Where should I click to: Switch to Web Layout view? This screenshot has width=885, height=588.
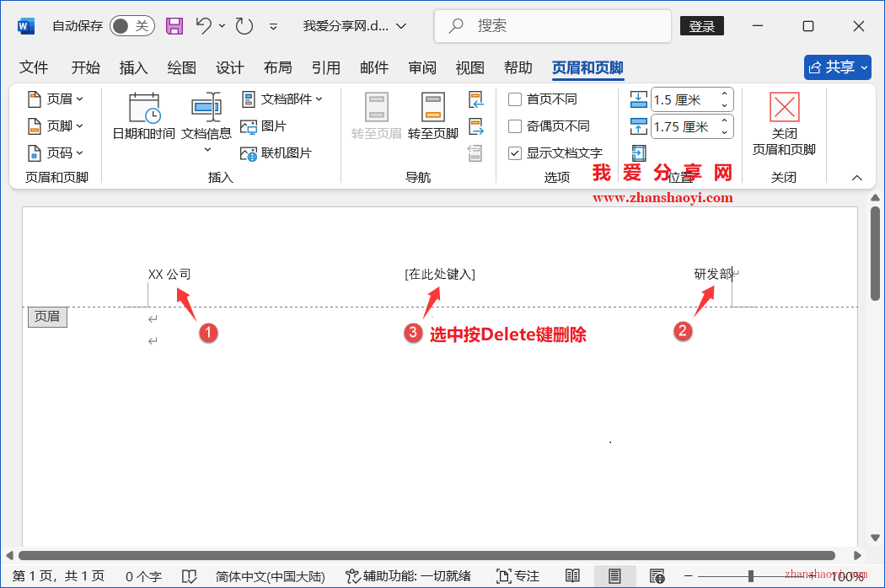coord(657,576)
